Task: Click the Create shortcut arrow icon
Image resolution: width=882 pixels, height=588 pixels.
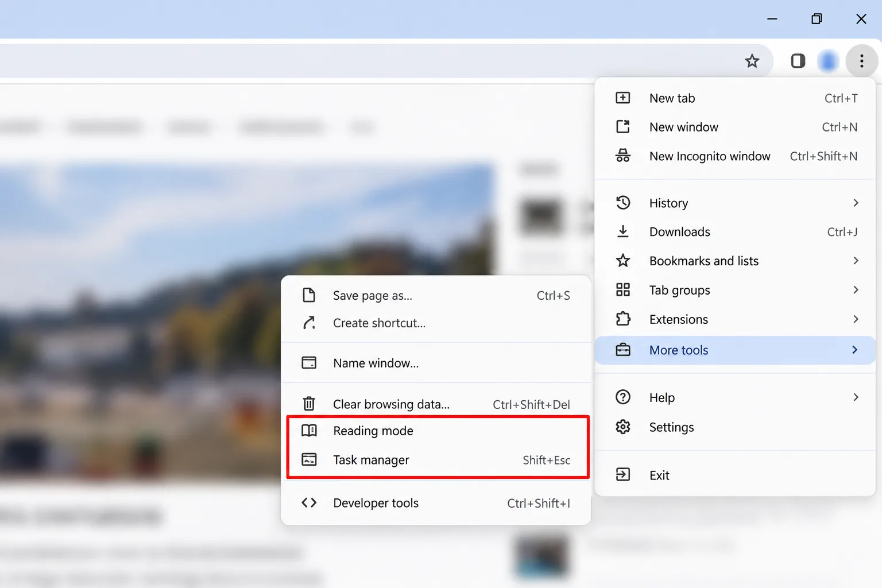Action: [309, 323]
